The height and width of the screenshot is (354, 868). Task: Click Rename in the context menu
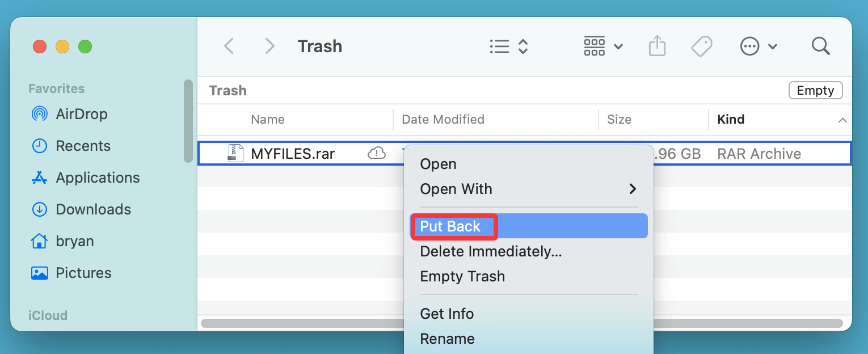coord(447,339)
